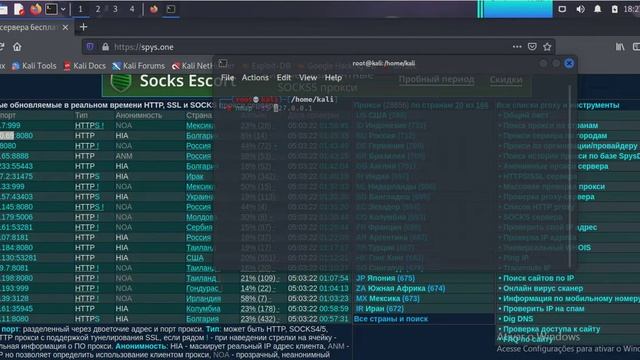Click the power manager battery icon
Viewport: 640px width, 360px height.
tap(614, 9)
